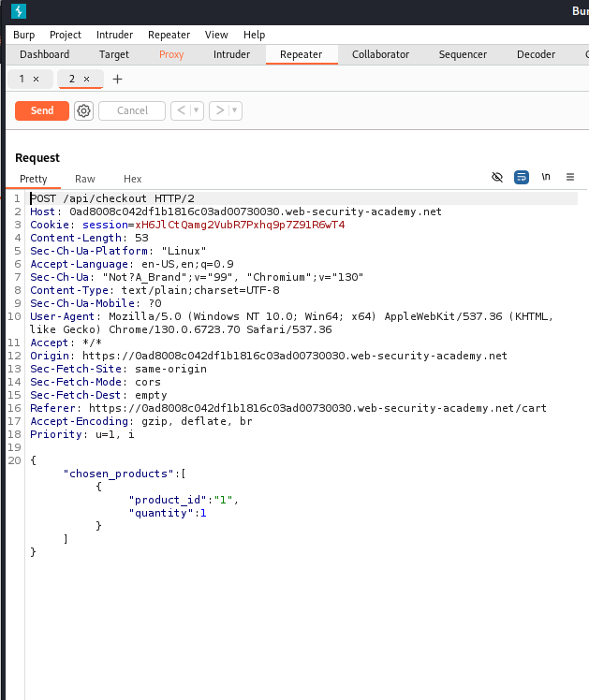Click the Content-Length value 53

(141, 238)
